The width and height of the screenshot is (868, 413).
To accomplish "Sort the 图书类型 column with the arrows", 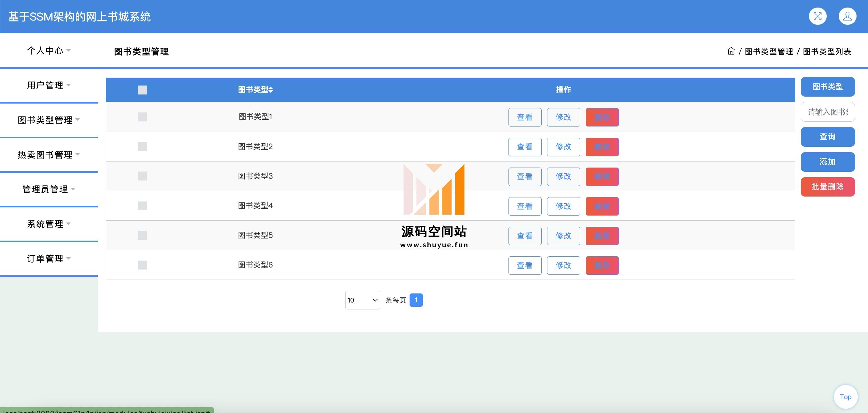I will coord(271,90).
